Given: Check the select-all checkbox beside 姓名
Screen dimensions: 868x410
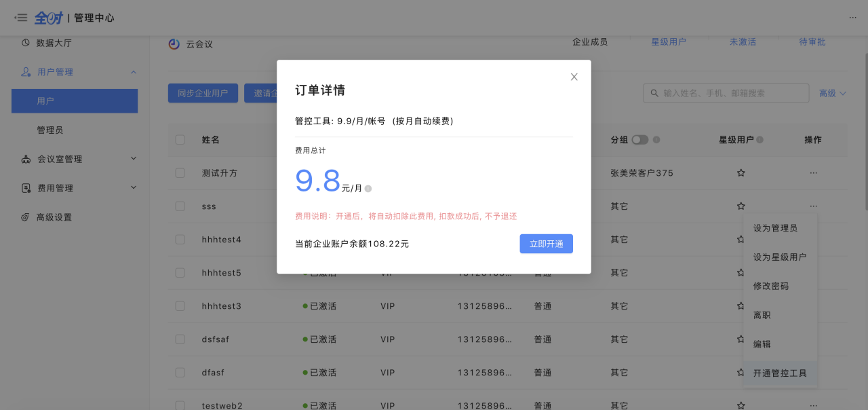Looking at the screenshot, I should (x=180, y=140).
